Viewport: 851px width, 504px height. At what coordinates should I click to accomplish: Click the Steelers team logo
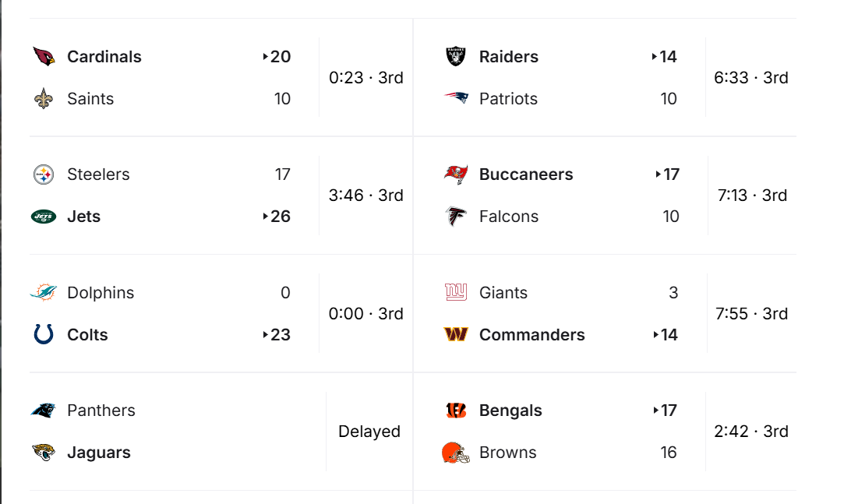(44, 174)
